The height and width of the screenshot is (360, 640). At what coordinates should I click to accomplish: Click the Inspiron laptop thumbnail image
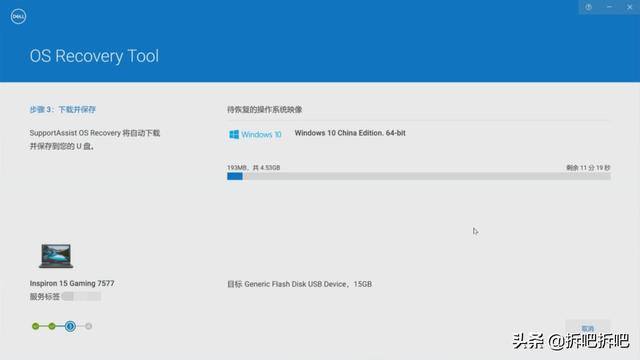[56, 256]
